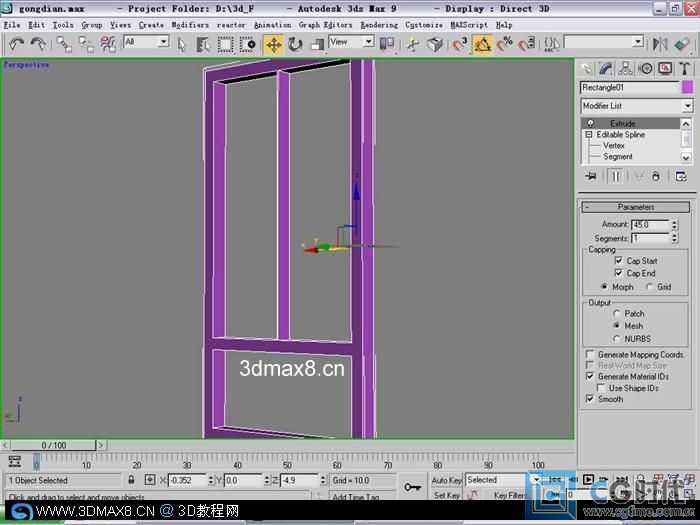Activate the Select and Move tool

(x=274, y=44)
